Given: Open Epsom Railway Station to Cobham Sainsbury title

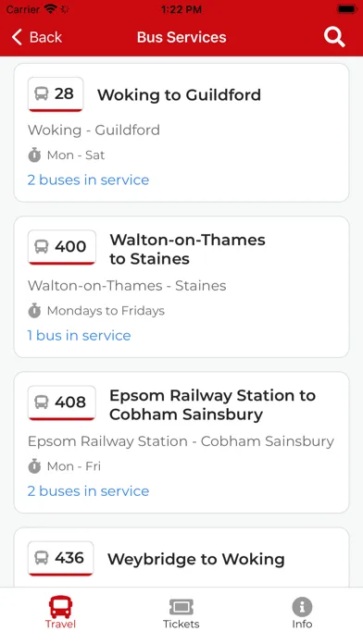Looking at the screenshot, I should [x=213, y=405].
